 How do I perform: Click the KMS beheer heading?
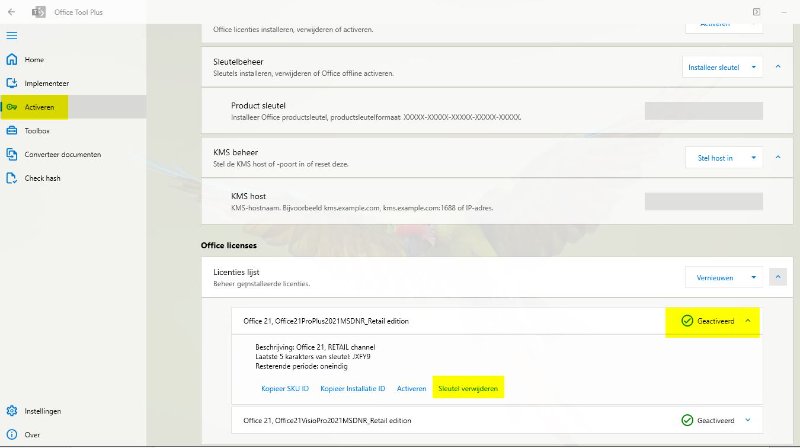236,152
